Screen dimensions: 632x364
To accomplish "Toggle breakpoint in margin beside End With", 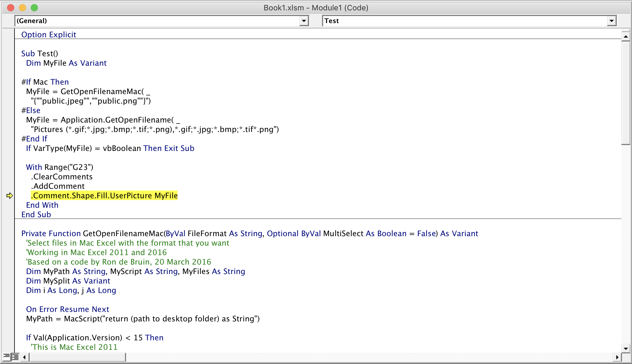I will coord(8,205).
